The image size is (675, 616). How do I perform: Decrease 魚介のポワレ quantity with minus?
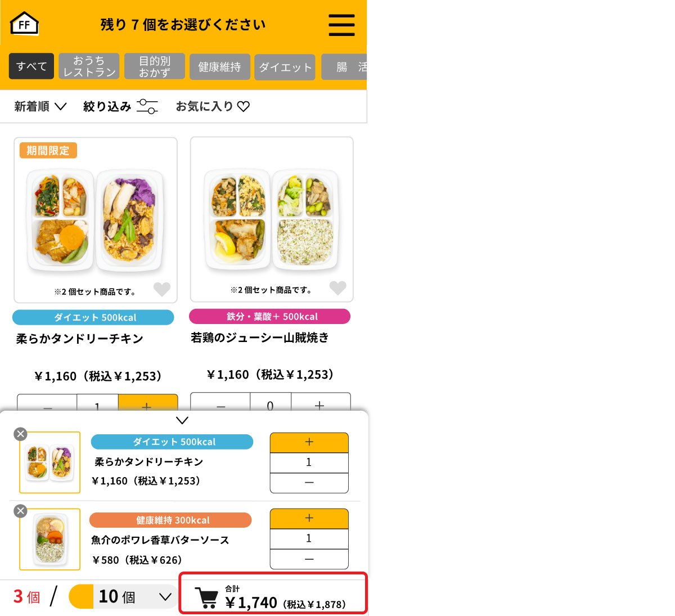pos(309,559)
